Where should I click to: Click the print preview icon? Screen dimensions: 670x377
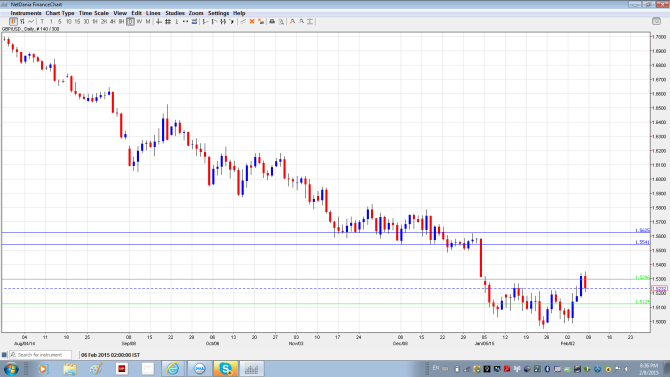point(281,21)
